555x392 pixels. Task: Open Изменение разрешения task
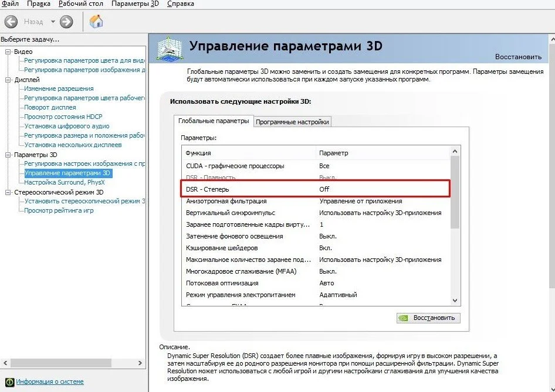click(59, 88)
